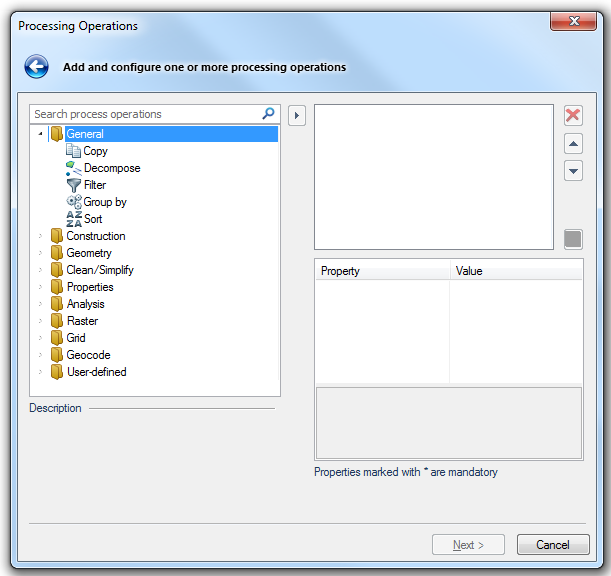This screenshot has width=611, height=576.
Task: Click the Geometry folder icon
Action: tap(57, 253)
